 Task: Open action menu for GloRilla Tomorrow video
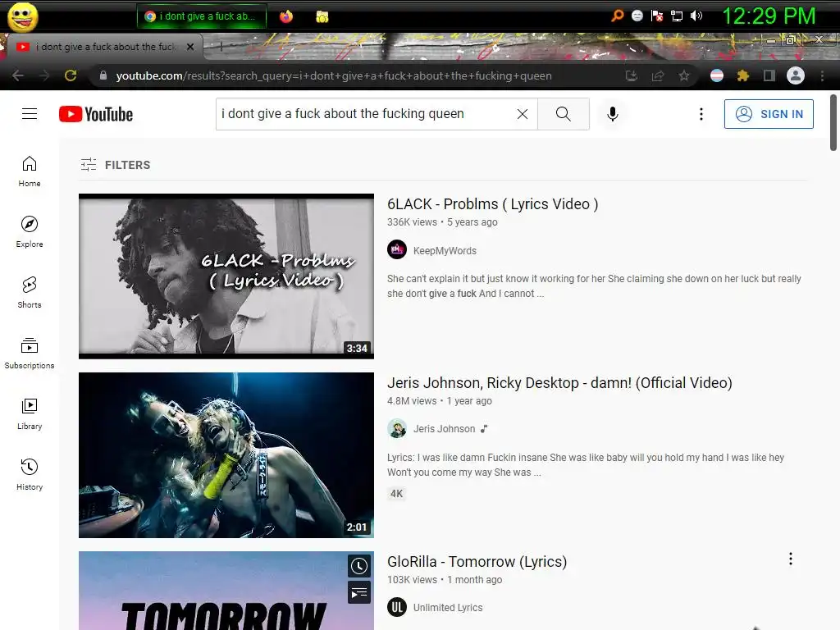(x=790, y=559)
